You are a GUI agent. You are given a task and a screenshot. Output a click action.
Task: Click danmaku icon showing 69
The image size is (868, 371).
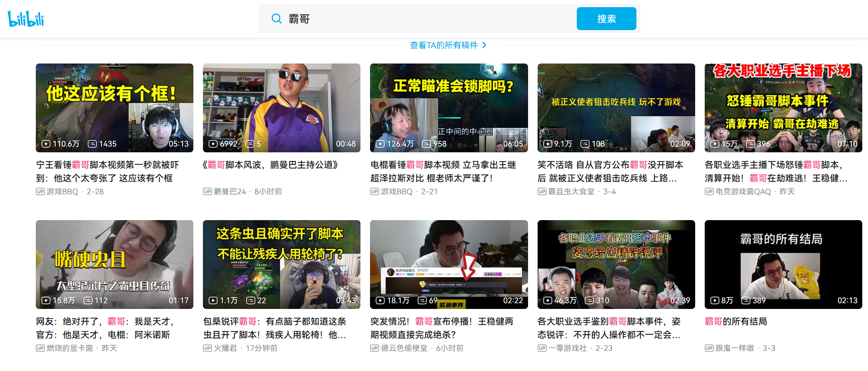point(422,300)
